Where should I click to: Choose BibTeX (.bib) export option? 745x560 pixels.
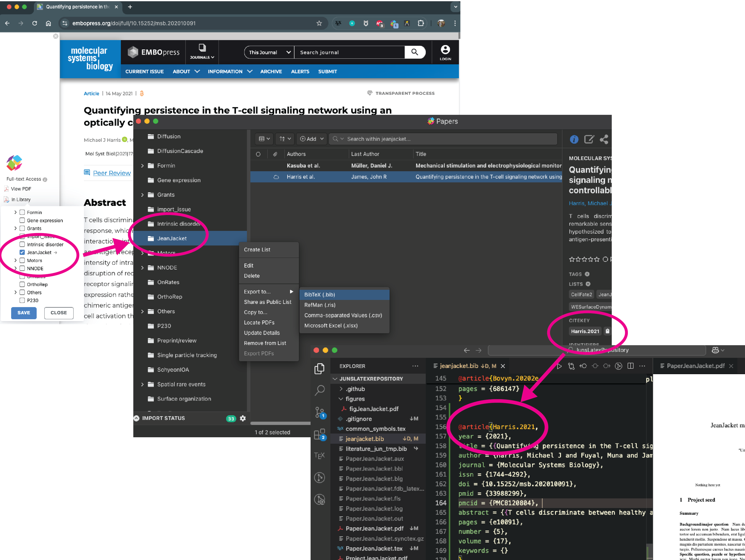tap(344, 294)
